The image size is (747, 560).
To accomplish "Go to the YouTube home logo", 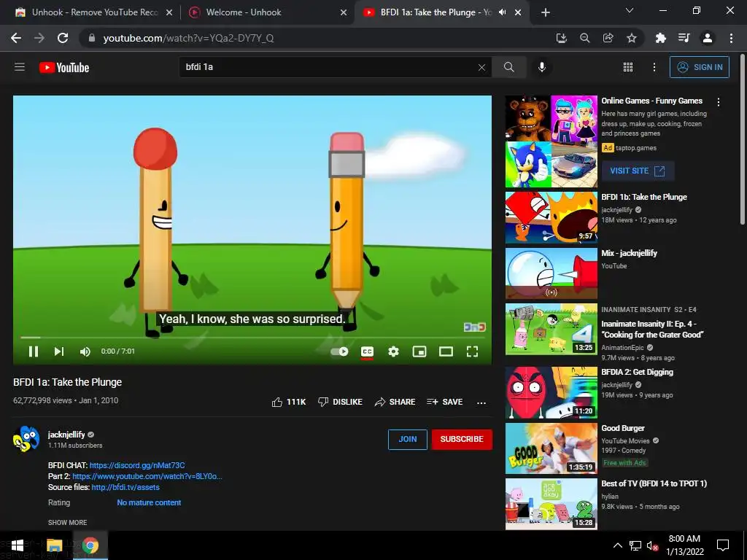I will [64, 68].
